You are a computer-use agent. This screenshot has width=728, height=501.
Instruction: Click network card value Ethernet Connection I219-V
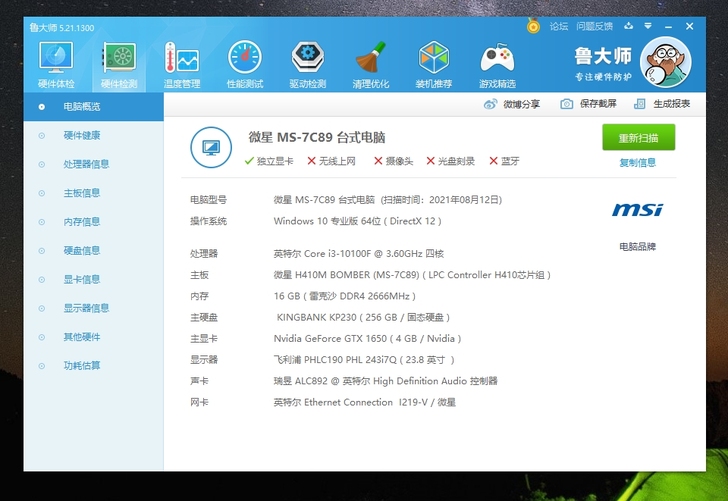point(364,403)
